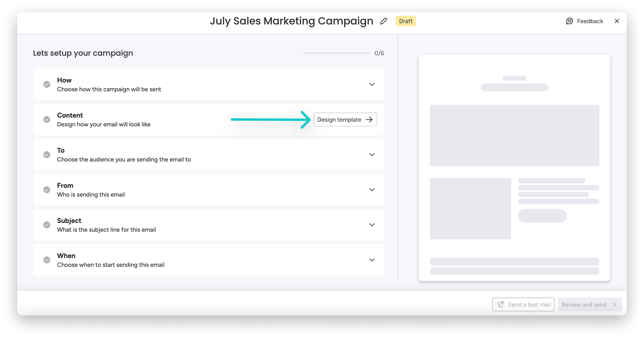Click the Content step checkmark icon
The image size is (644, 338).
(47, 119)
